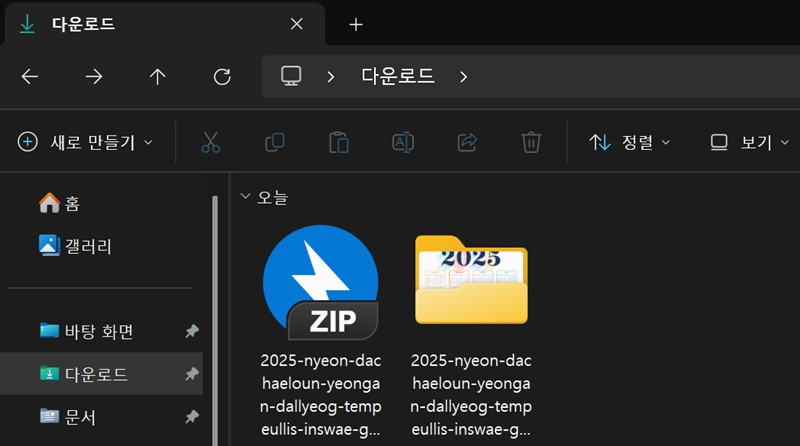Click the Delete trash icon
800x446 pixels.
pos(531,142)
